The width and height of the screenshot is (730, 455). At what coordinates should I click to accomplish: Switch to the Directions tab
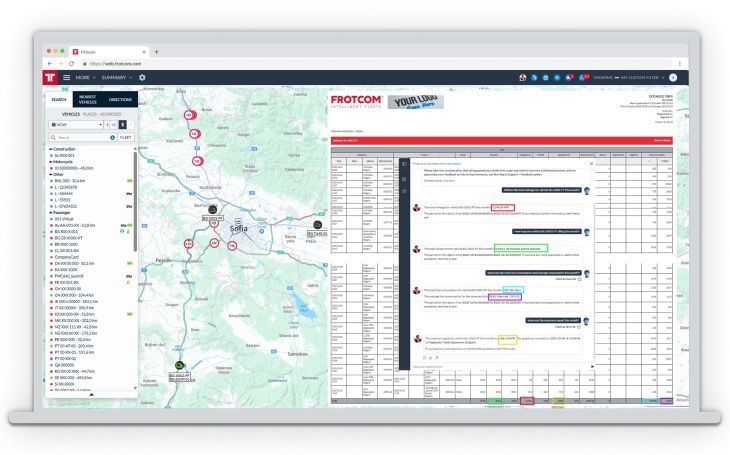pos(120,99)
